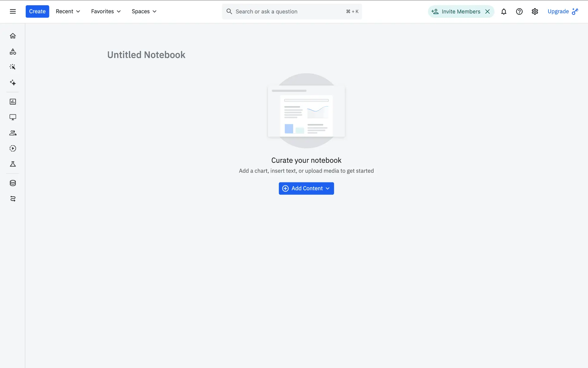Open the database data sidebar icon

(x=13, y=183)
